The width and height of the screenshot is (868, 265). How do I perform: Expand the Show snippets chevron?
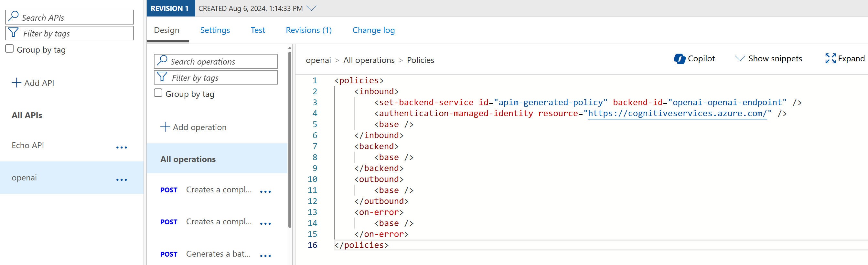tap(740, 58)
